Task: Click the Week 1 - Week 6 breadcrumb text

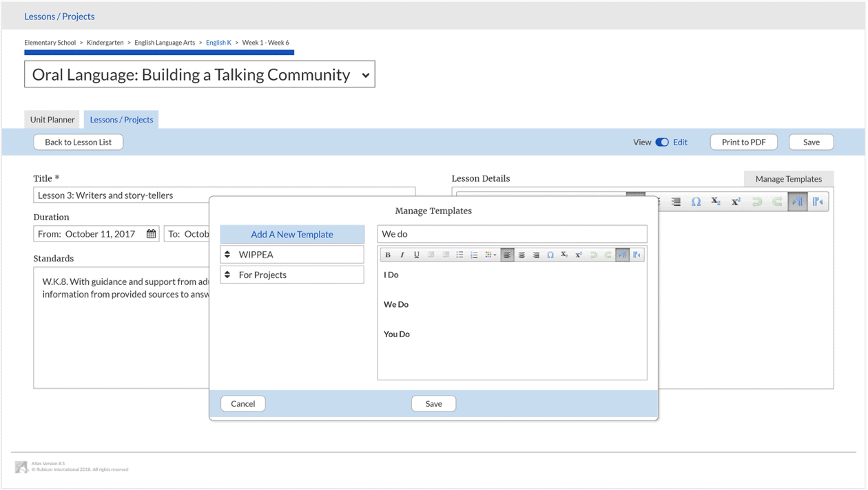Action: (x=266, y=43)
